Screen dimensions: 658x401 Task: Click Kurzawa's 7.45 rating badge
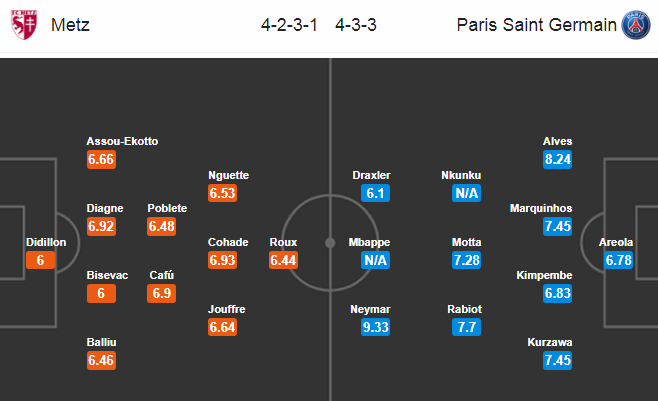557,360
